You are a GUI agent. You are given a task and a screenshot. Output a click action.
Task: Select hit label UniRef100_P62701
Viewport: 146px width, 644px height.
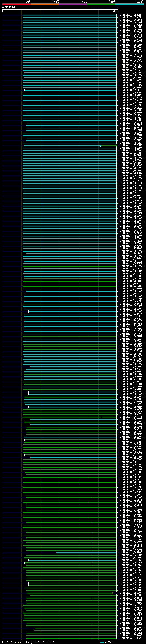click(x=131, y=170)
